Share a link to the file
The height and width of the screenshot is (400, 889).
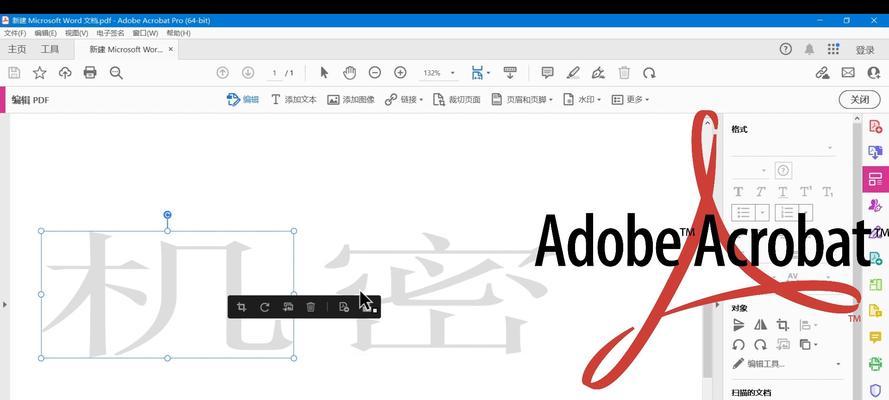822,73
